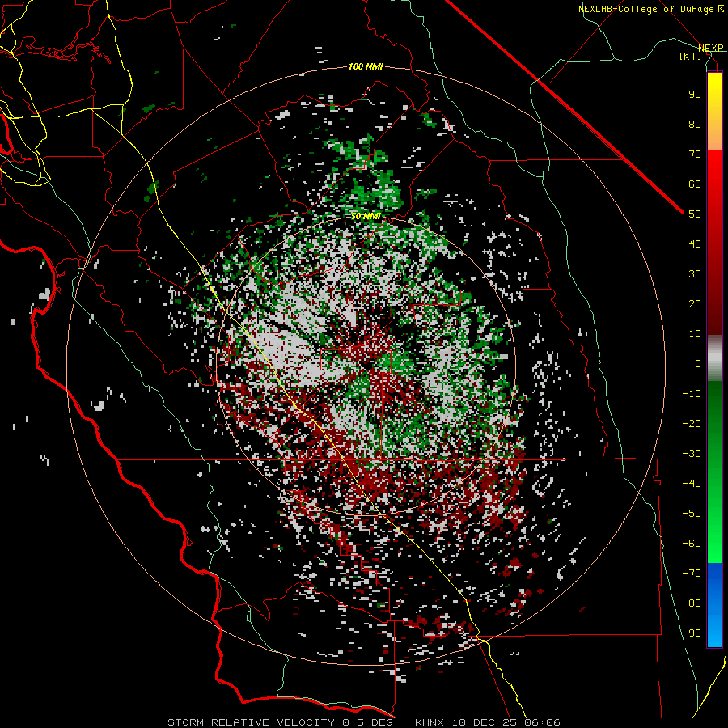Viewport: 728px width, 728px height.
Task: Click the 60 value on the velocity scale
Action: pyautogui.click(x=695, y=184)
